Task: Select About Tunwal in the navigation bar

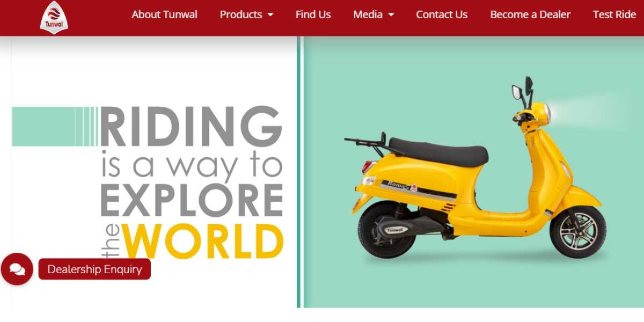Action: 164,14
